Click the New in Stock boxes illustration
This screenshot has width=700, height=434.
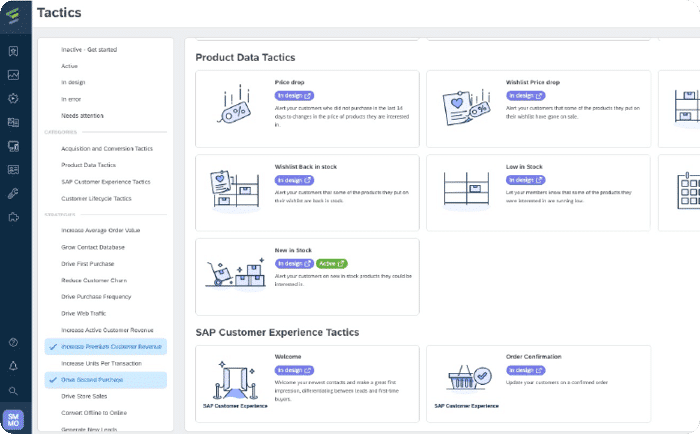(235, 273)
